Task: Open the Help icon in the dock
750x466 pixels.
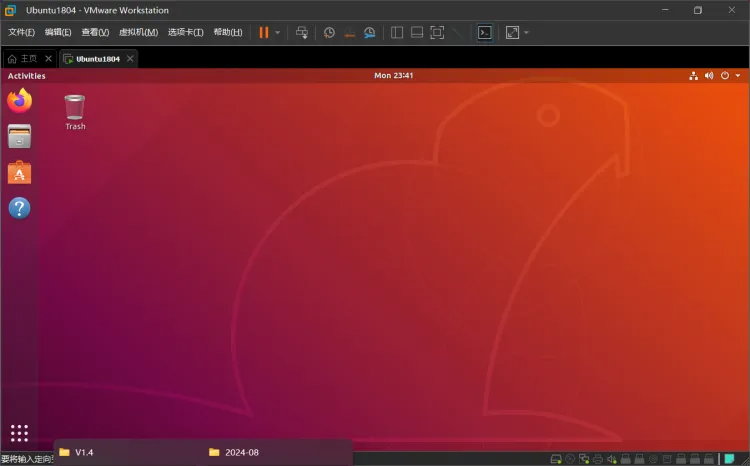Action: click(19, 209)
